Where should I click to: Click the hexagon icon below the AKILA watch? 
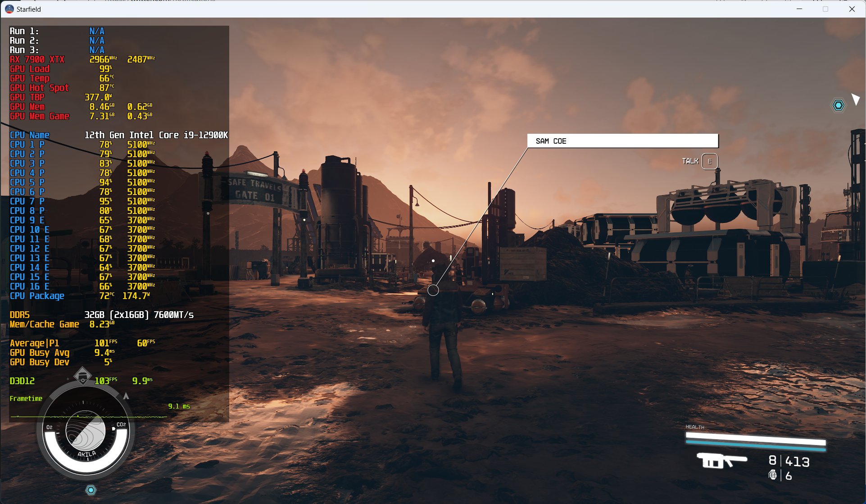coord(91,490)
